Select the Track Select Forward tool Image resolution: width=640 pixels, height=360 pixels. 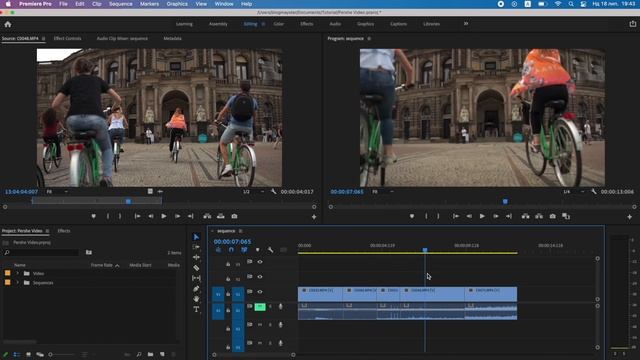pos(196,247)
